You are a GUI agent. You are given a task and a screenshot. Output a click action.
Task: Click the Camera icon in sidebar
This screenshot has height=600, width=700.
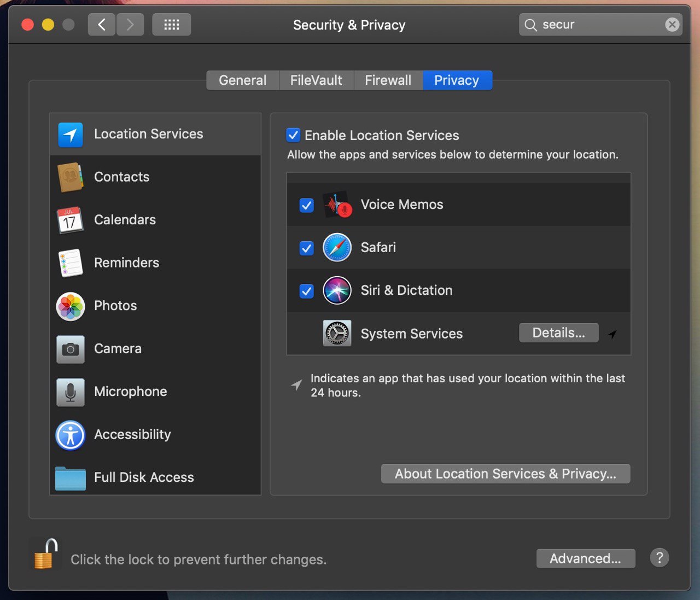[x=71, y=349]
